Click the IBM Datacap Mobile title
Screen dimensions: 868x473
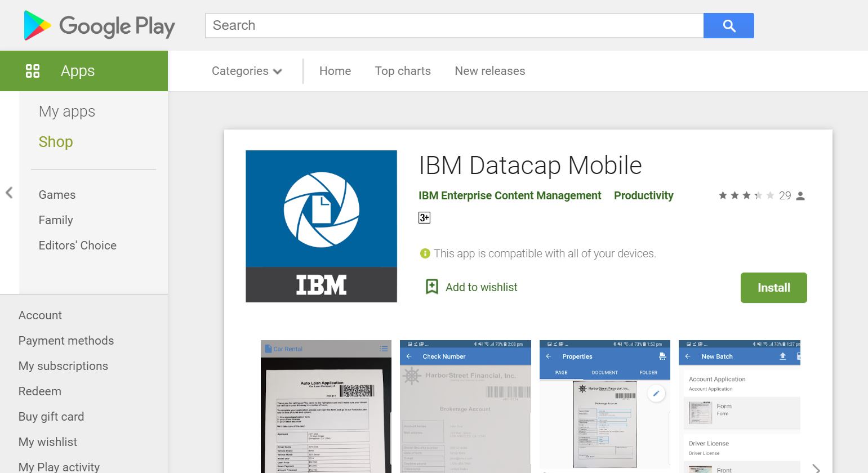pos(530,166)
